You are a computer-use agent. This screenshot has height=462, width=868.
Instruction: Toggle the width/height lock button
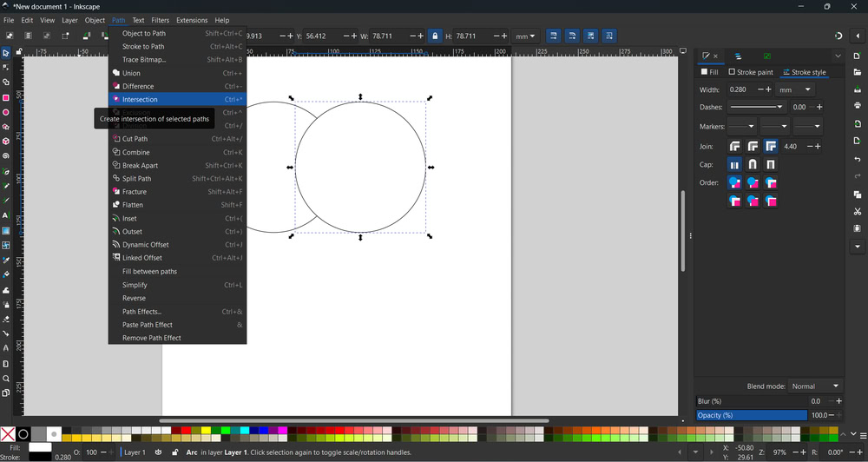click(x=435, y=36)
